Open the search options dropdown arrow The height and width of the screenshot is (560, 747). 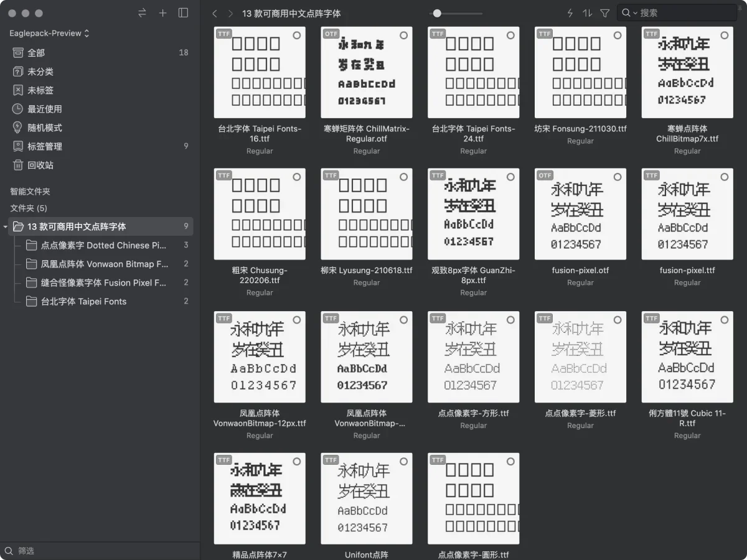(635, 13)
